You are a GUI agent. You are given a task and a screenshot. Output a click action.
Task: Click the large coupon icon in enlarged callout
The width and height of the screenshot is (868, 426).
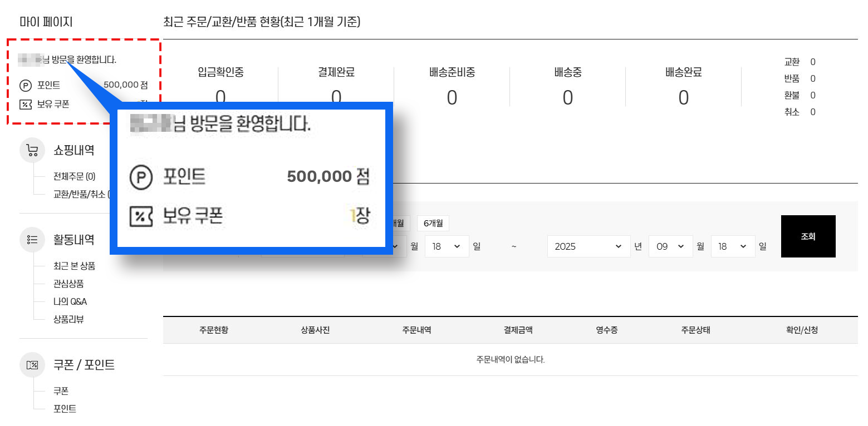pos(141,216)
